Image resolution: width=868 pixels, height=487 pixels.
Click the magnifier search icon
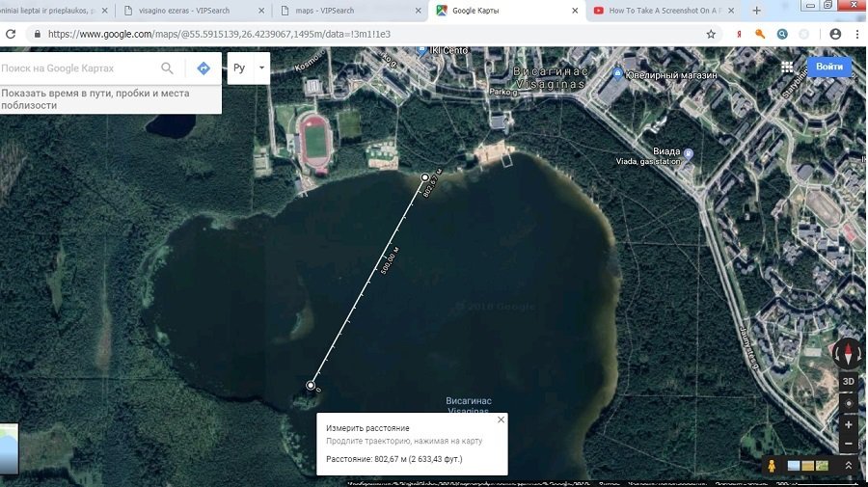click(x=168, y=68)
